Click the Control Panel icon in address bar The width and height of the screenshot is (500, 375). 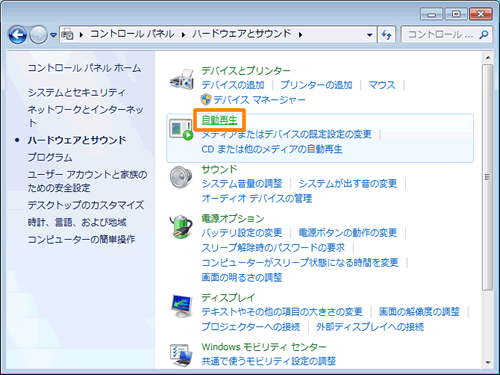(x=68, y=34)
